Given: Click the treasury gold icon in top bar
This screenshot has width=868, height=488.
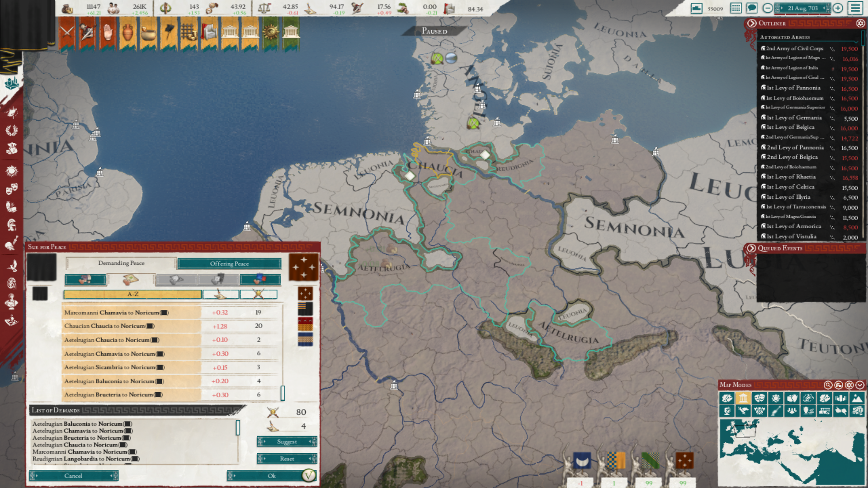Looking at the screenshot, I should coord(67,8).
